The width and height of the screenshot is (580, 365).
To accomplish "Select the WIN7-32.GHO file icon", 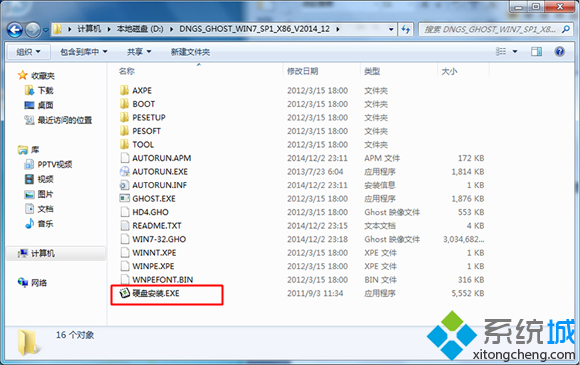I will [x=125, y=239].
